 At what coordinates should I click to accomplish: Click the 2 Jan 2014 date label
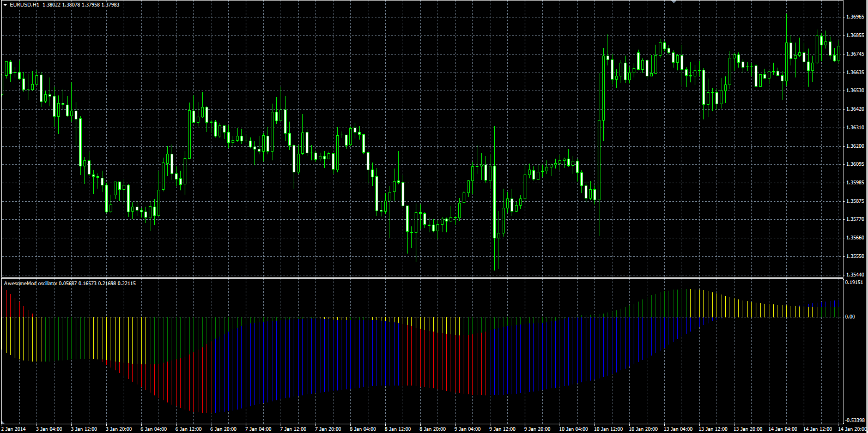coord(13,429)
